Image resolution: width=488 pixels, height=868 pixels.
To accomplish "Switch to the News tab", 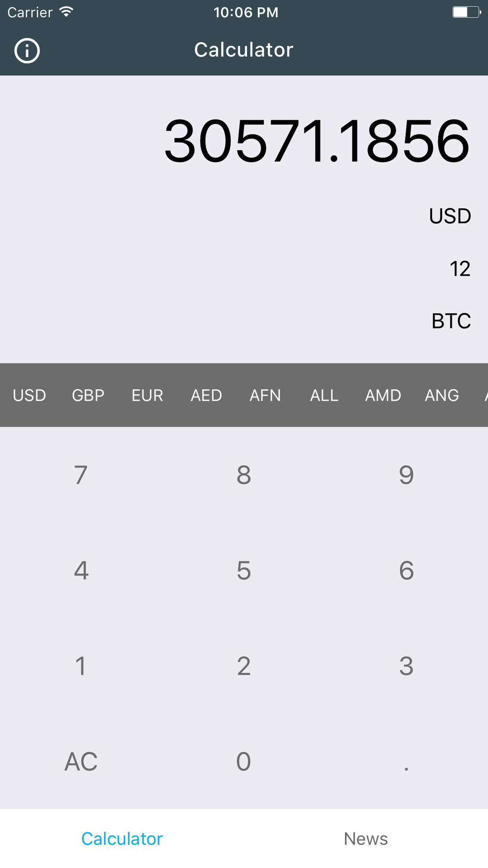I will [x=366, y=839].
